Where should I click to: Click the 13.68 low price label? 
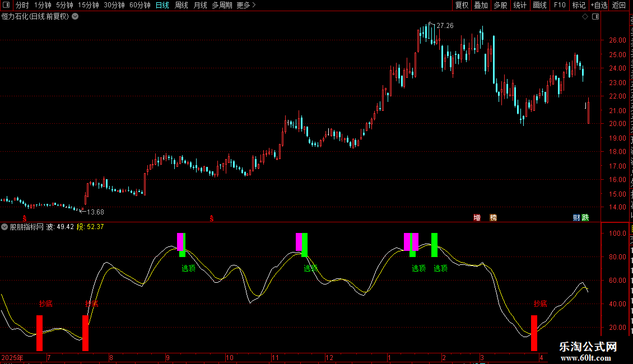[95, 212]
